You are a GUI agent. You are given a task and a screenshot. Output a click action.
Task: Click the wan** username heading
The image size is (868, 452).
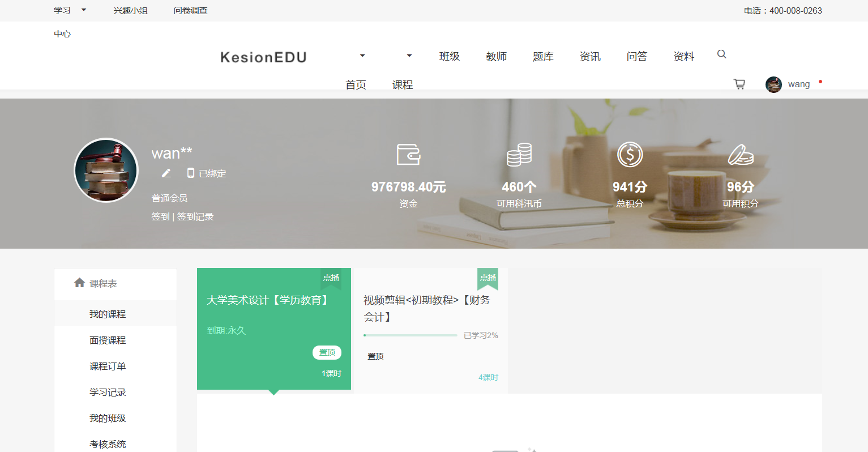click(x=172, y=153)
